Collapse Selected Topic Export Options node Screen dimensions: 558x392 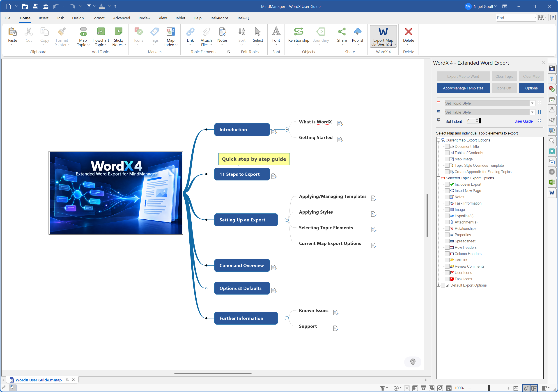[x=439, y=178]
